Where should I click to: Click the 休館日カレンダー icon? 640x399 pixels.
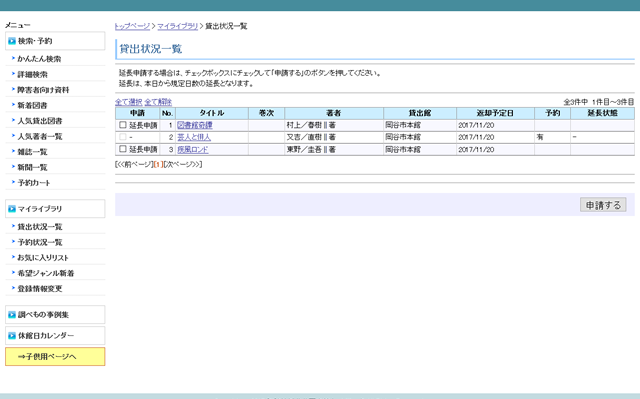pyautogui.click(x=12, y=336)
